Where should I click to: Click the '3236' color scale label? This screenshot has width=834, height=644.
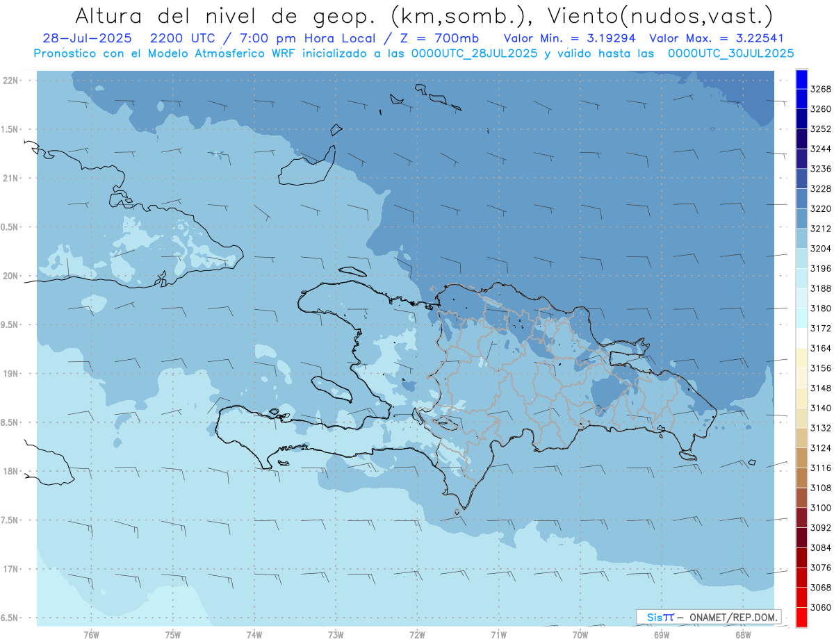[x=821, y=169]
